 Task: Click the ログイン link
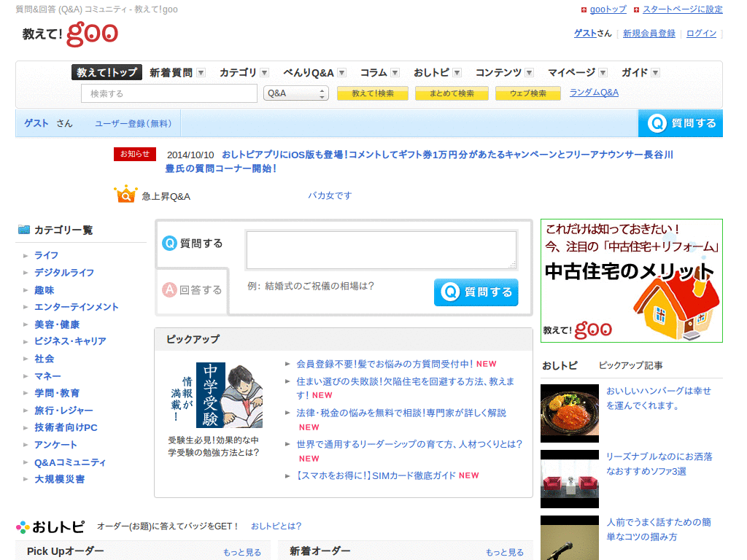[x=701, y=34]
